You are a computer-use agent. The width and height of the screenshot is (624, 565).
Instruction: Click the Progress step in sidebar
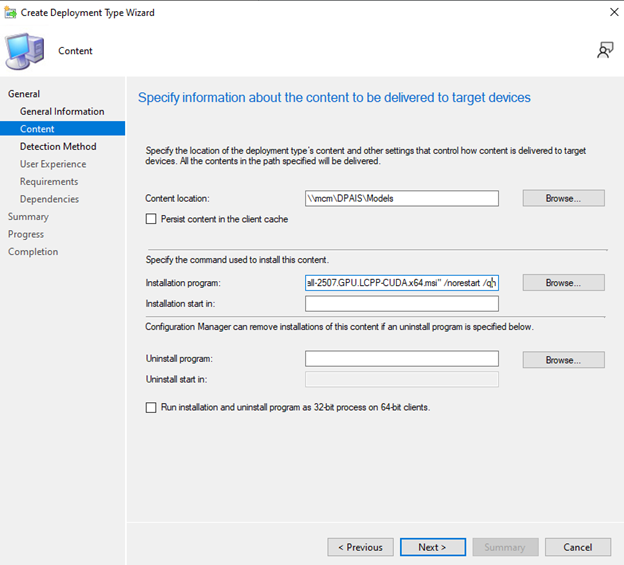[26, 234]
